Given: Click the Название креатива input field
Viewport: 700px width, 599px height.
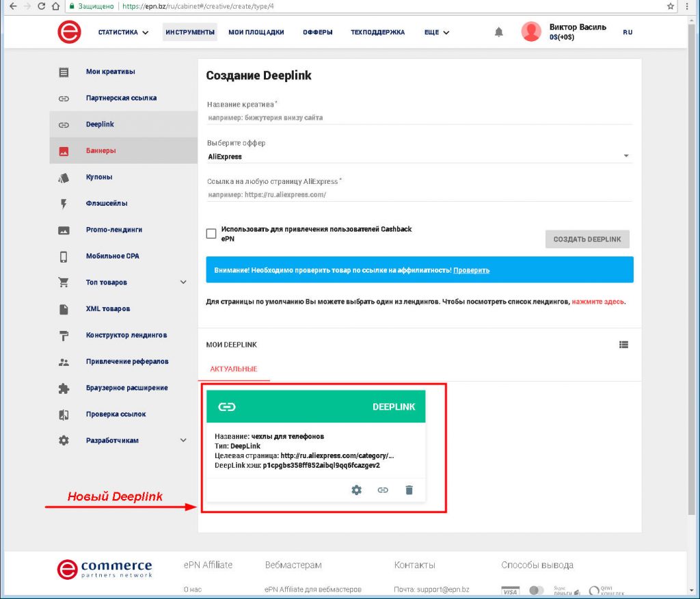Looking at the screenshot, I should coord(418,118).
